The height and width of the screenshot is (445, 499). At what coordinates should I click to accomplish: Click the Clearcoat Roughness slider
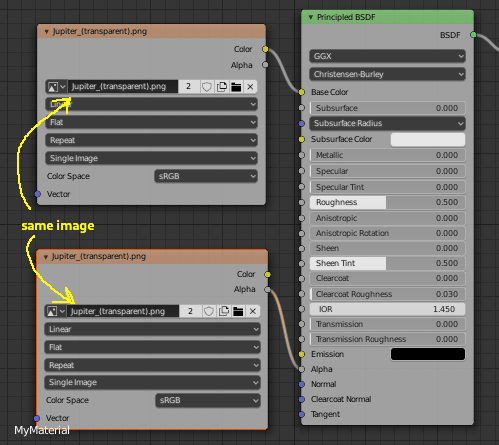click(x=387, y=294)
